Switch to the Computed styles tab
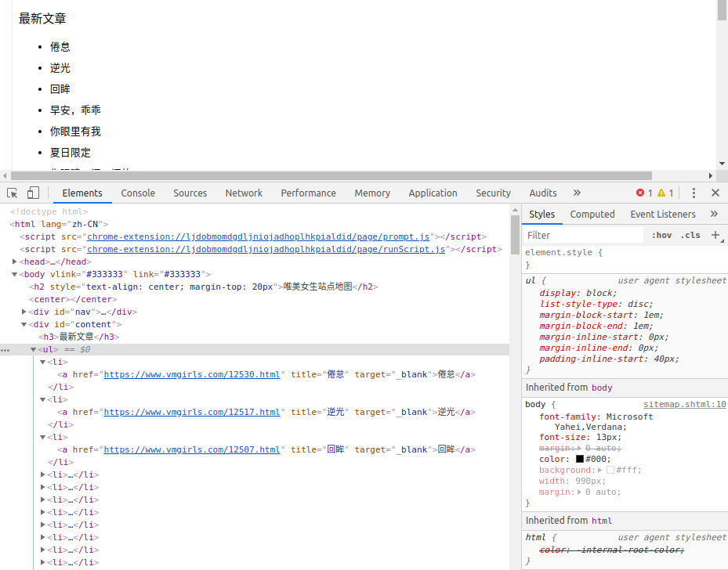Image resolution: width=728 pixels, height=570 pixels. pyautogui.click(x=592, y=213)
